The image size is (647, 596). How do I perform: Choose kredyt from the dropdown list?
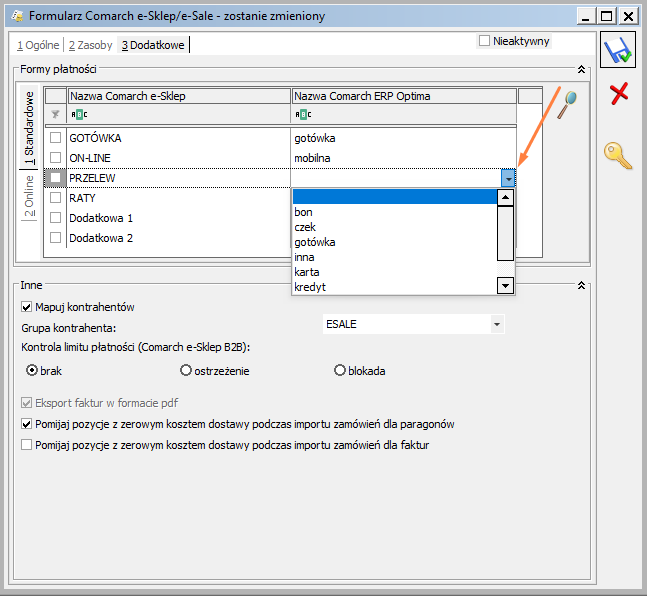pos(394,287)
